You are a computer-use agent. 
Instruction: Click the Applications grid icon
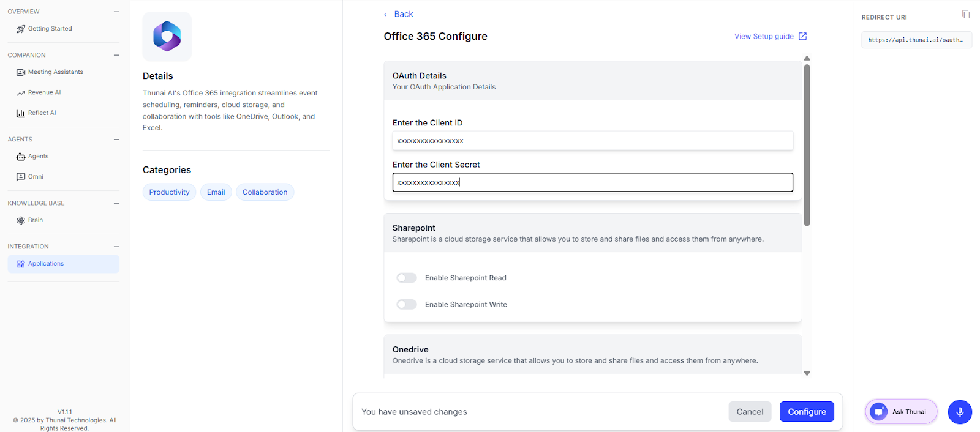pos(21,264)
